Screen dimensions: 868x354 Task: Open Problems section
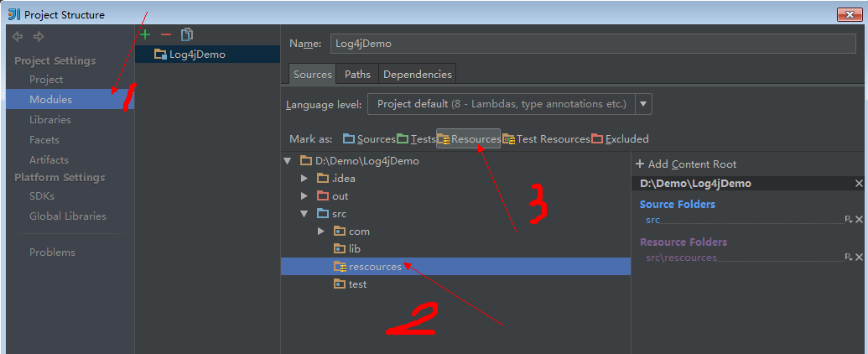pyautogui.click(x=53, y=252)
